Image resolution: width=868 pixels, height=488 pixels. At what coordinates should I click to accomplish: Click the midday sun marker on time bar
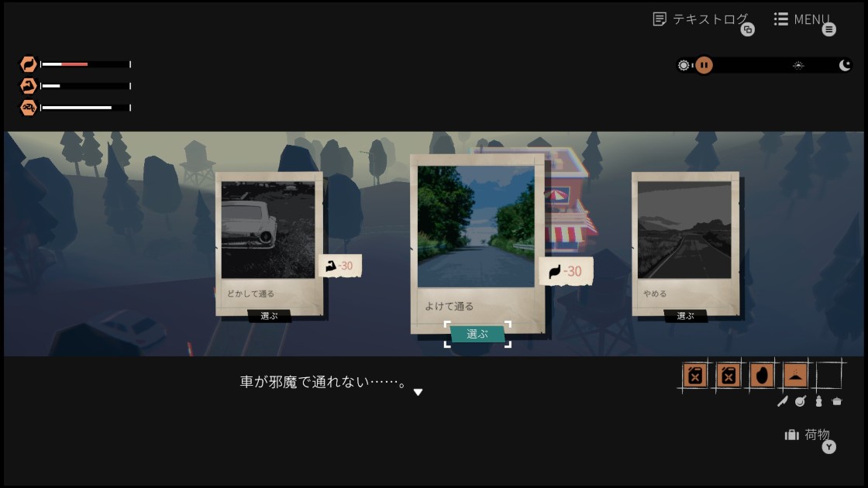[x=798, y=65]
